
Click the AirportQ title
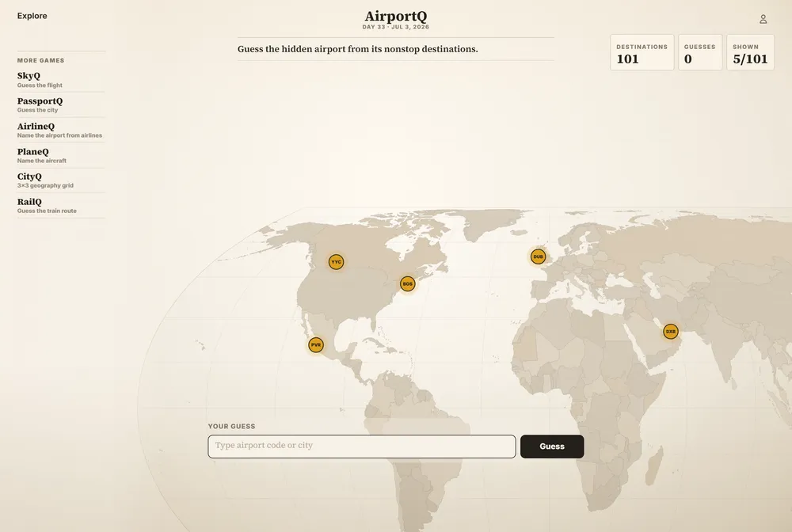tap(395, 16)
